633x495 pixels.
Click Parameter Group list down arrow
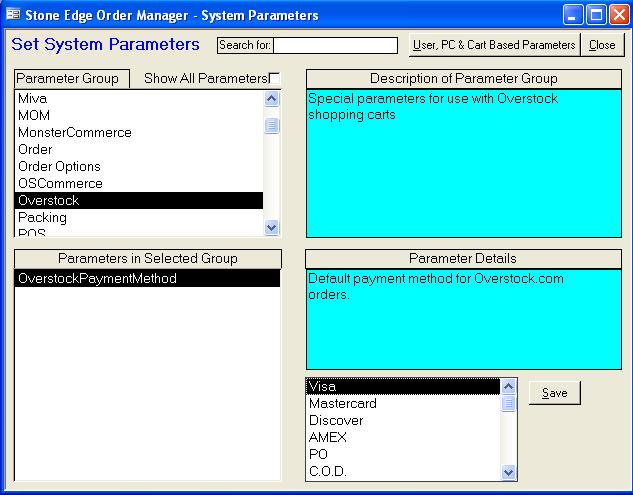[272, 227]
